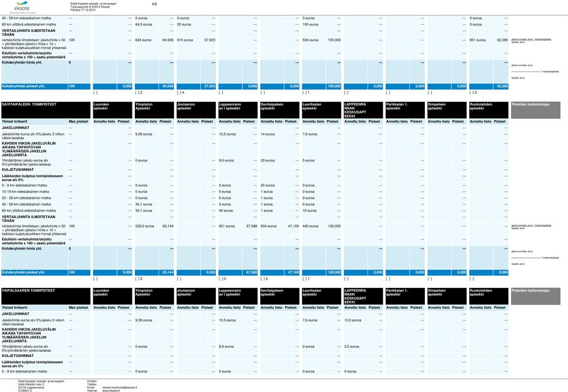Tick the '[ ] 3.' box under the 67,588 total
568x392 pixels.
pos(223,278)
